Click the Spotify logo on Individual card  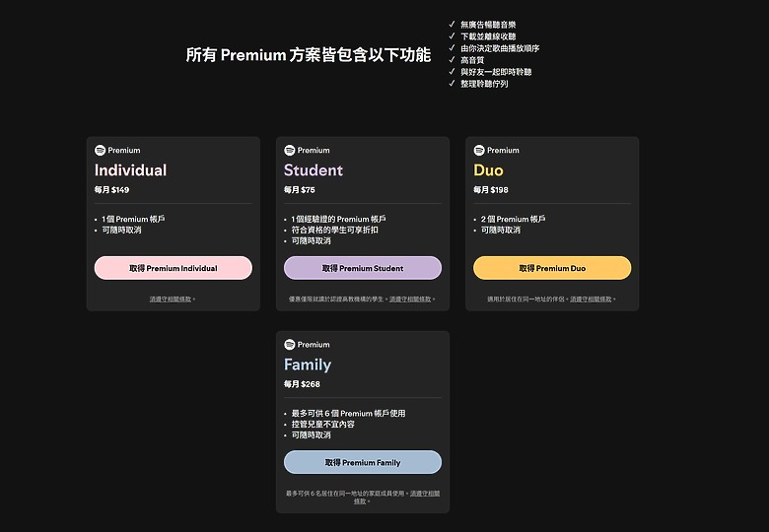pyautogui.click(x=100, y=150)
